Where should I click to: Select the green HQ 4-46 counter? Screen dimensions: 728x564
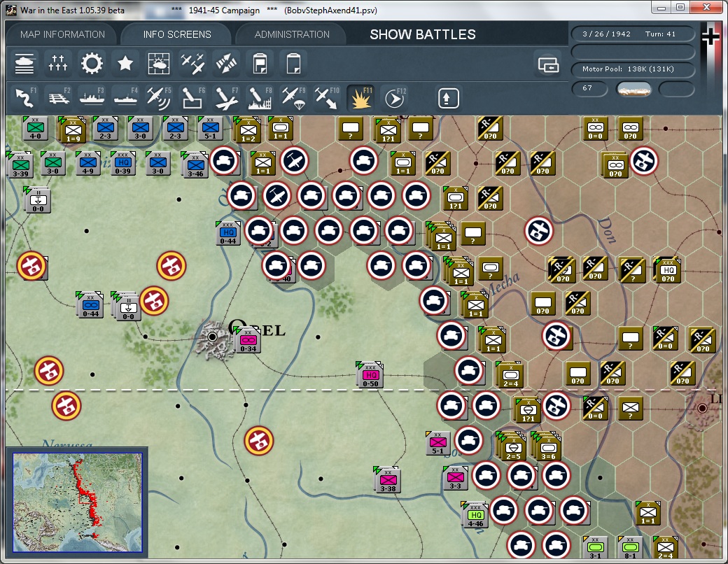pyautogui.click(x=475, y=515)
